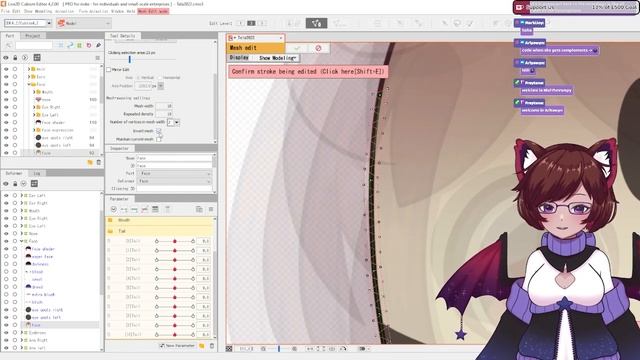The image size is (640, 360).
Task: Click the dropper icon in Part toolbar
Action: click(98, 45)
